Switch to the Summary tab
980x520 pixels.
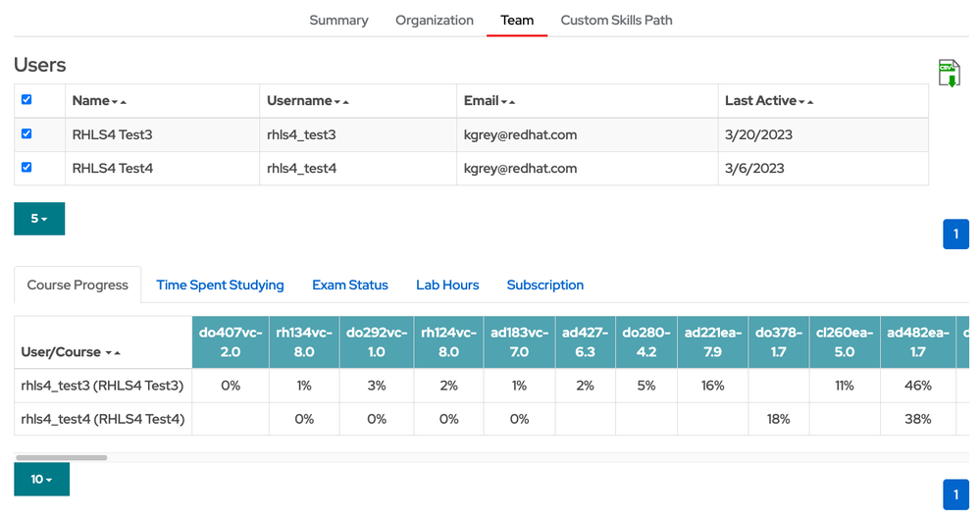[338, 20]
